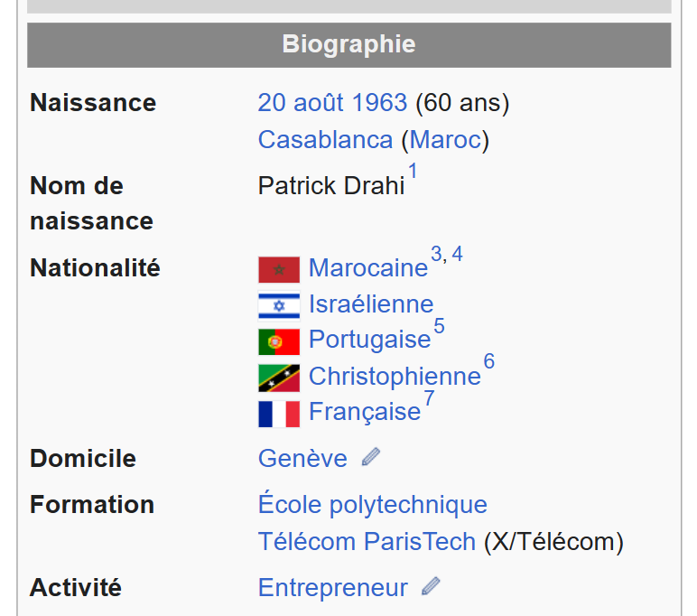Follow the Marocaine nationality link
The image size is (697, 616).
367,268
